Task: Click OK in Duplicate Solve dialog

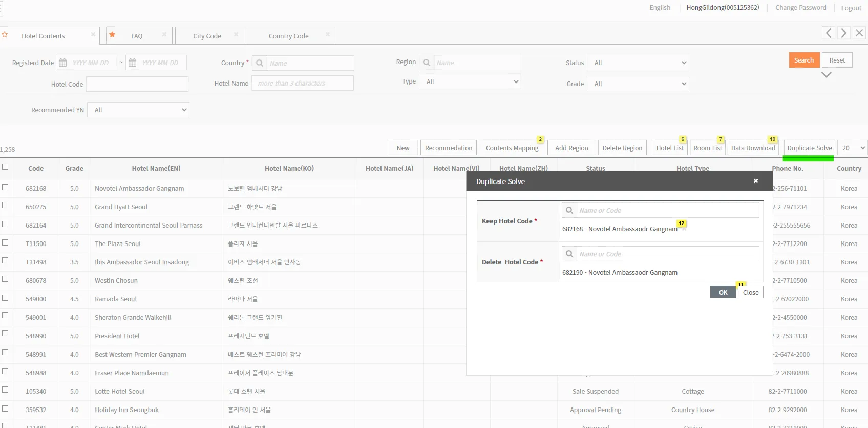Action: click(x=723, y=292)
